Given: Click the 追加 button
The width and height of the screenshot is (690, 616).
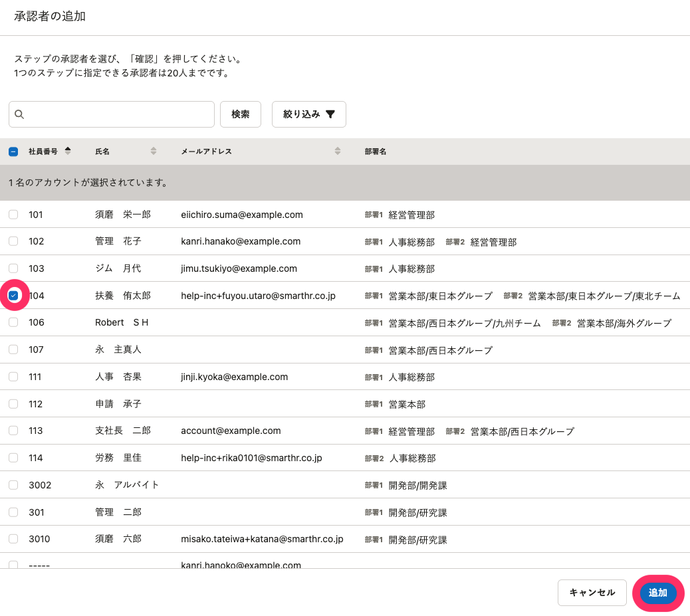Looking at the screenshot, I should [x=658, y=593].
